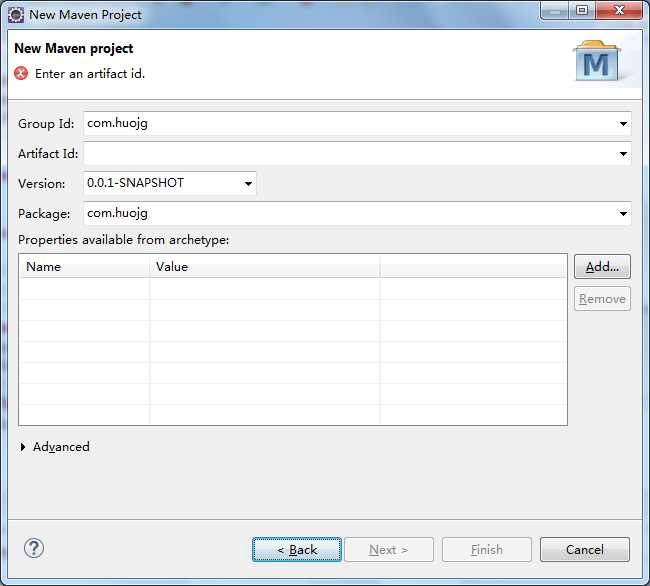Click the 'Enter an artifact id.' message

point(90,74)
